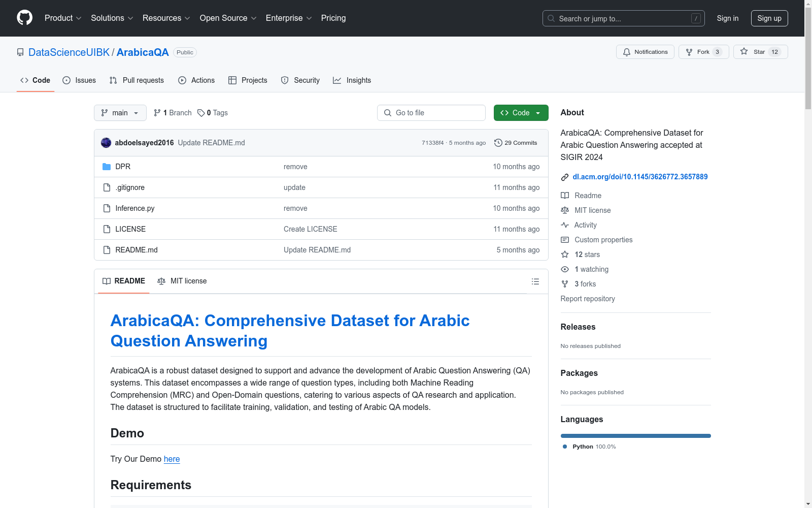Click the page vertical scrollbar thumb
The image size is (812, 508).
[808, 58]
